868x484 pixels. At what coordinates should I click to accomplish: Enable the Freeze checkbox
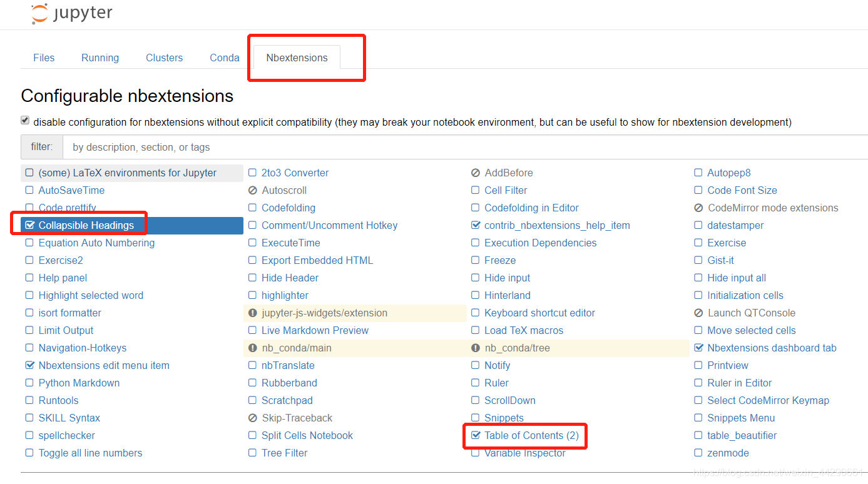(476, 260)
